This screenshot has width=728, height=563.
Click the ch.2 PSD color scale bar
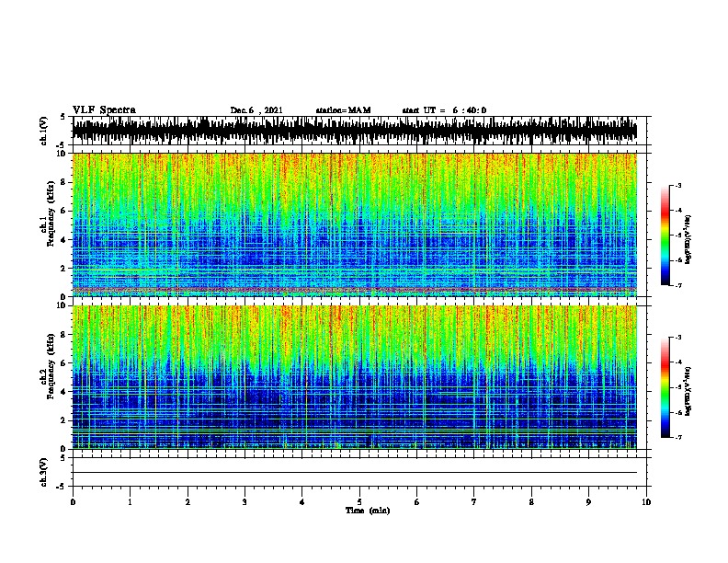665,387
